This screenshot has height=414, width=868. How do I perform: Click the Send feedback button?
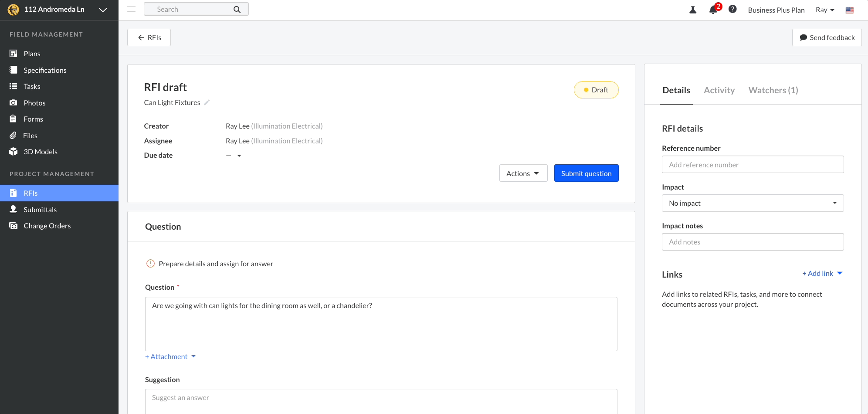(827, 37)
